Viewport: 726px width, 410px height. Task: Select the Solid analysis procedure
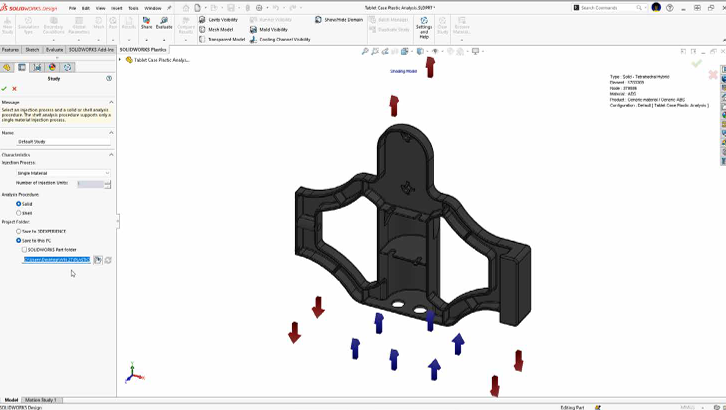pos(19,204)
